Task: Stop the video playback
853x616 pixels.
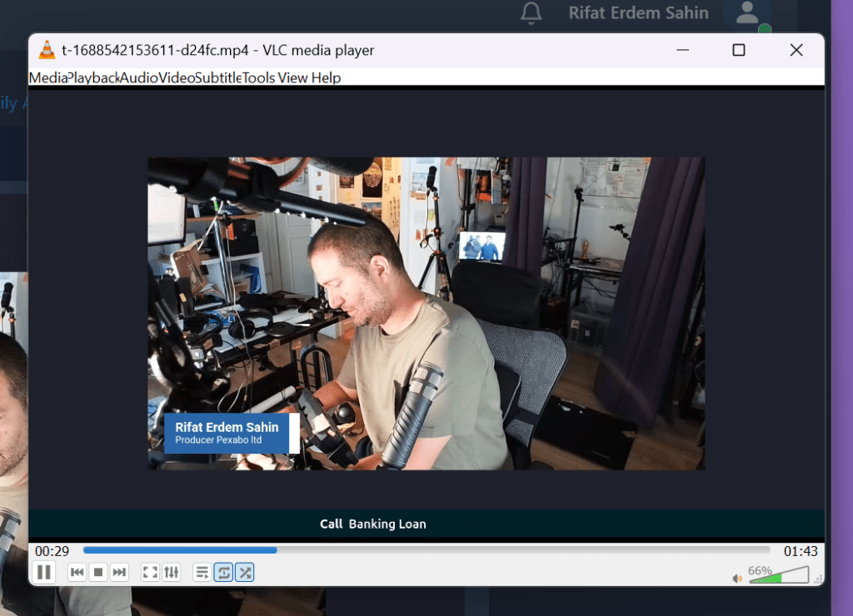Action: [x=98, y=572]
